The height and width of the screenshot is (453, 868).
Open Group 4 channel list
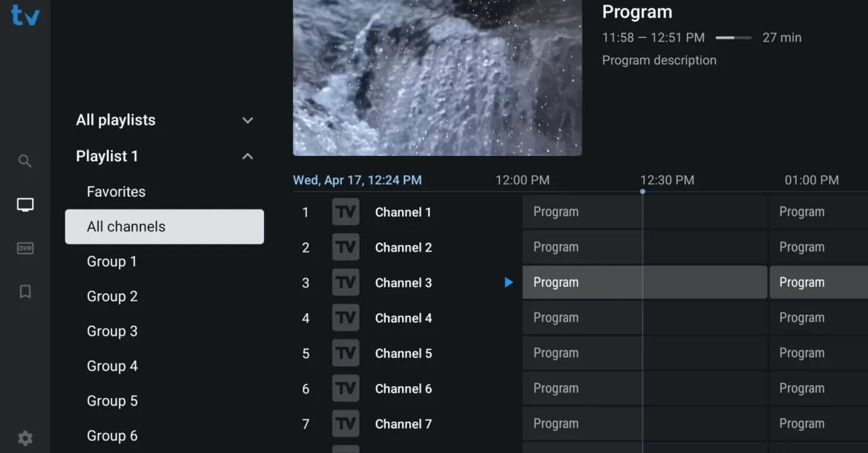pyautogui.click(x=112, y=366)
